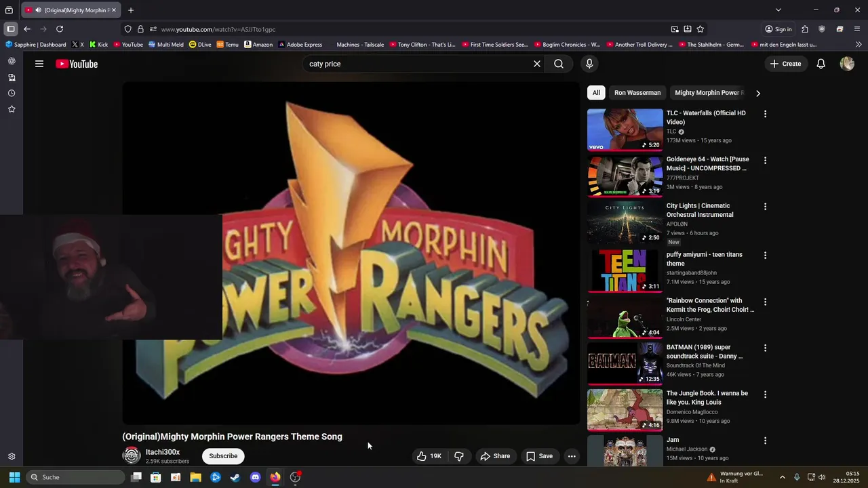Screen dimensions: 868x488
Task: Open the Create button
Action: (x=785, y=64)
